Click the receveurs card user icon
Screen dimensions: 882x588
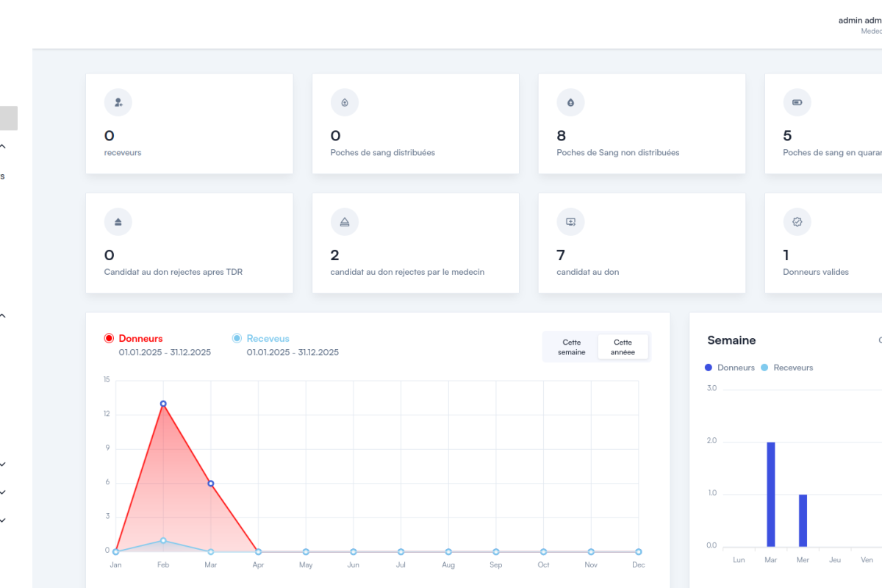[x=118, y=103]
